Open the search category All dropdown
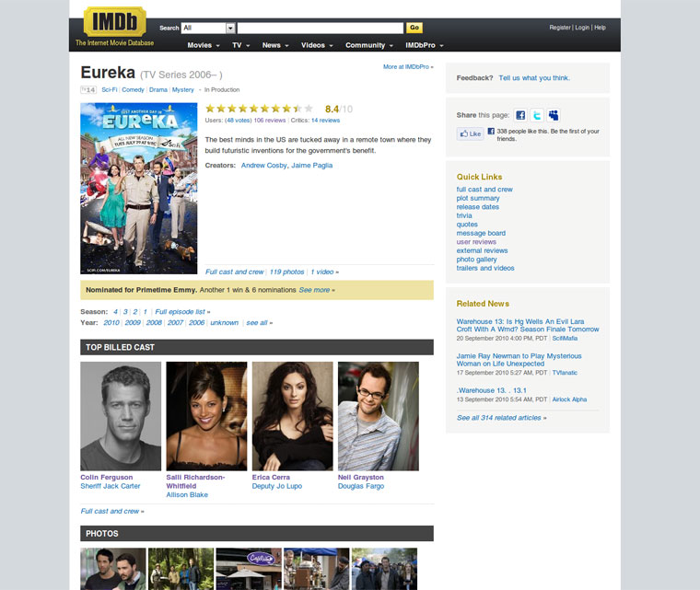Screen dimensions: 700x590 click(x=208, y=28)
